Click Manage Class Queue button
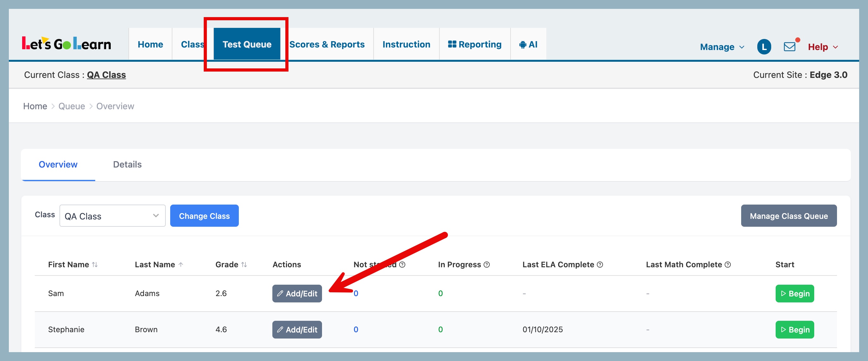868x361 pixels. (789, 216)
